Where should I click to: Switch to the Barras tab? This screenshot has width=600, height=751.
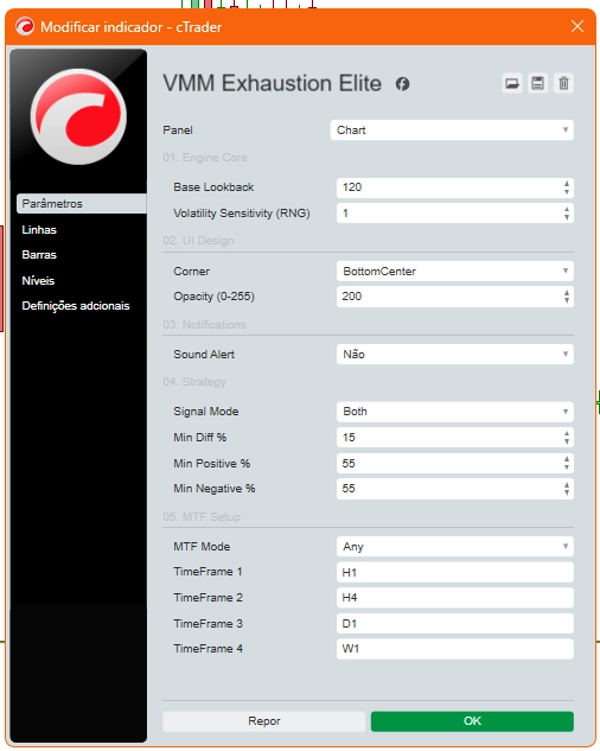tap(39, 255)
